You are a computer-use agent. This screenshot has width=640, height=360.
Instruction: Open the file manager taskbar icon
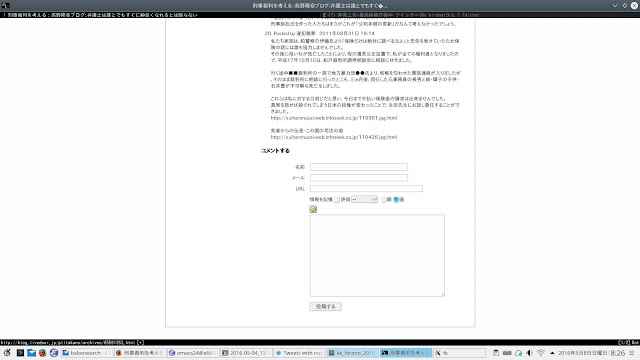pyautogui.click(x=31, y=353)
